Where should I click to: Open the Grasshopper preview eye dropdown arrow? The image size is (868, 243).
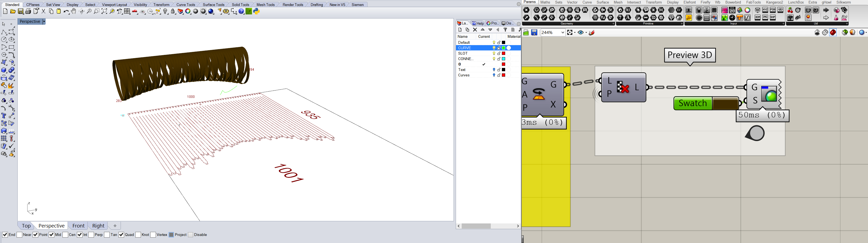pyautogui.click(x=586, y=32)
